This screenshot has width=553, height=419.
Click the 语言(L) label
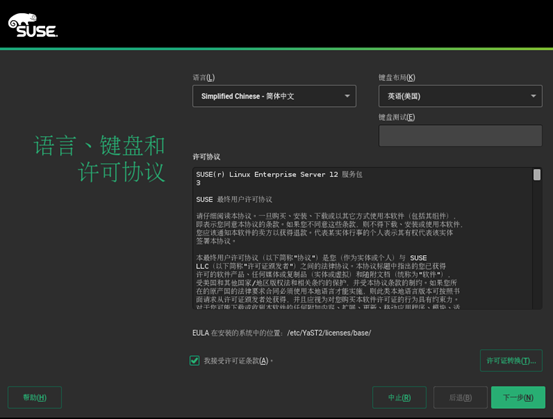point(204,78)
